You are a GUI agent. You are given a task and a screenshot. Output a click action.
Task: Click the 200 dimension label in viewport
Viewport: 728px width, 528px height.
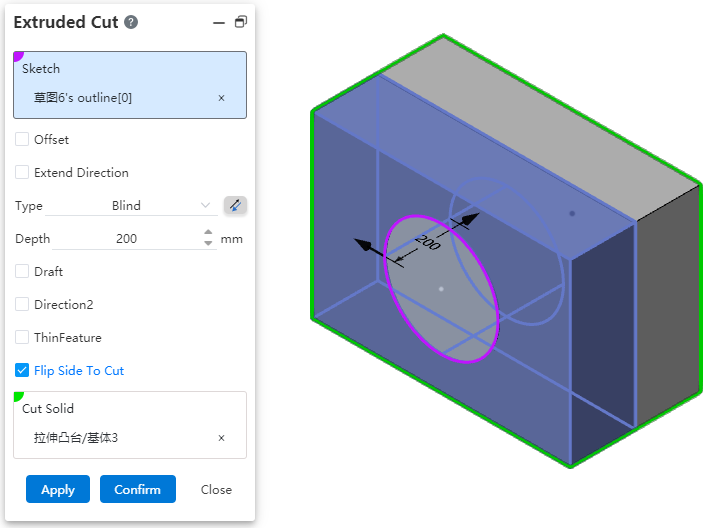click(427, 242)
